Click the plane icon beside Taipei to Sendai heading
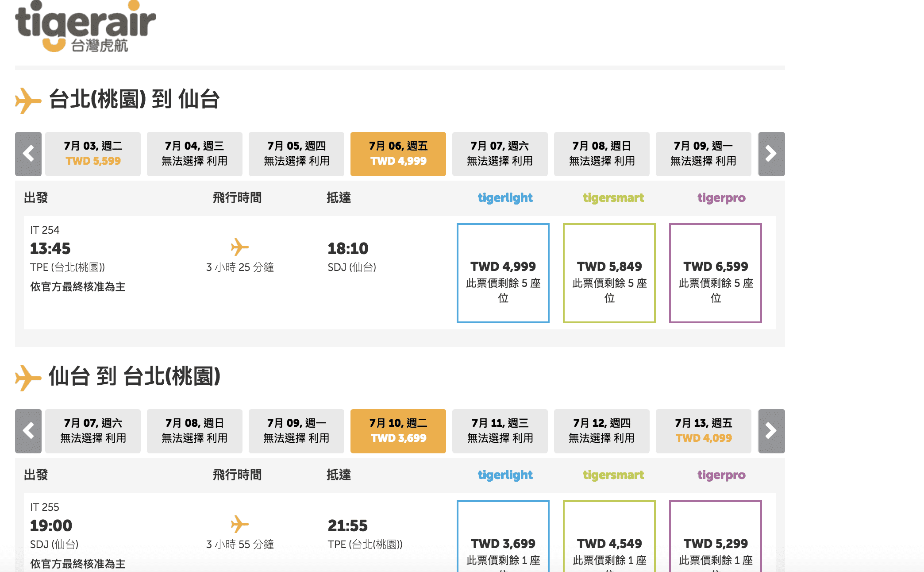The width and height of the screenshot is (924, 572). coord(28,100)
